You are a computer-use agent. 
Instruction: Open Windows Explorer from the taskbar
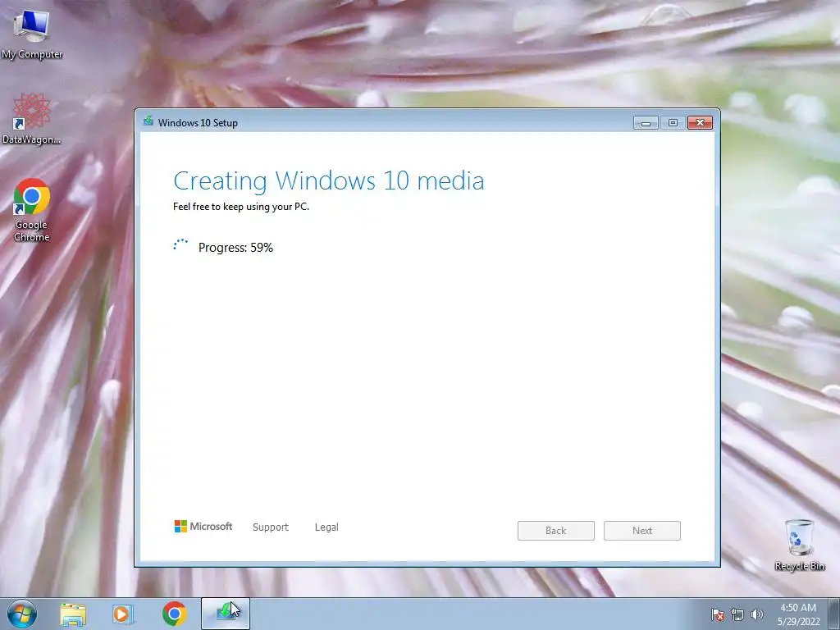pyautogui.click(x=73, y=614)
